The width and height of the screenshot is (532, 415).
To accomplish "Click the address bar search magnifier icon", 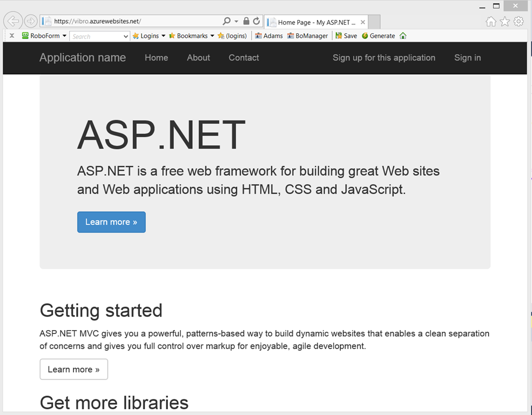I will point(226,21).
